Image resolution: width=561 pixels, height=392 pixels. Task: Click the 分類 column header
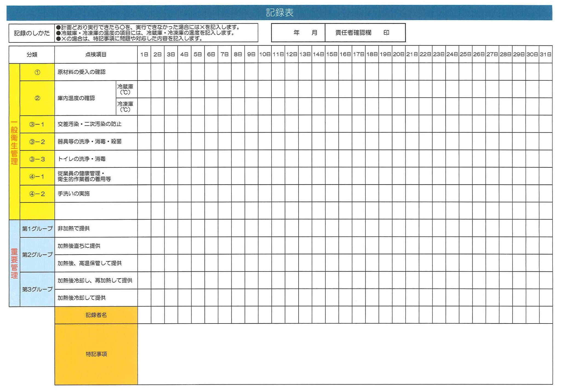coord(32,55)
